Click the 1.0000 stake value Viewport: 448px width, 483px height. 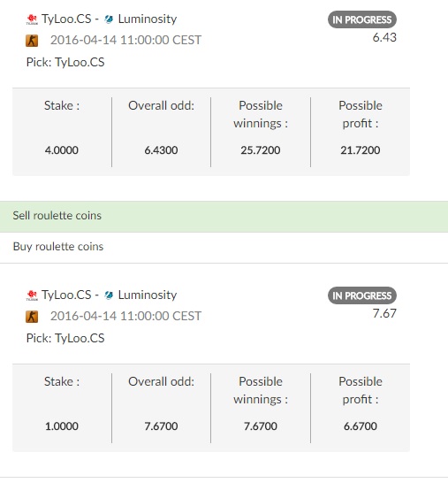click(62, 426)
